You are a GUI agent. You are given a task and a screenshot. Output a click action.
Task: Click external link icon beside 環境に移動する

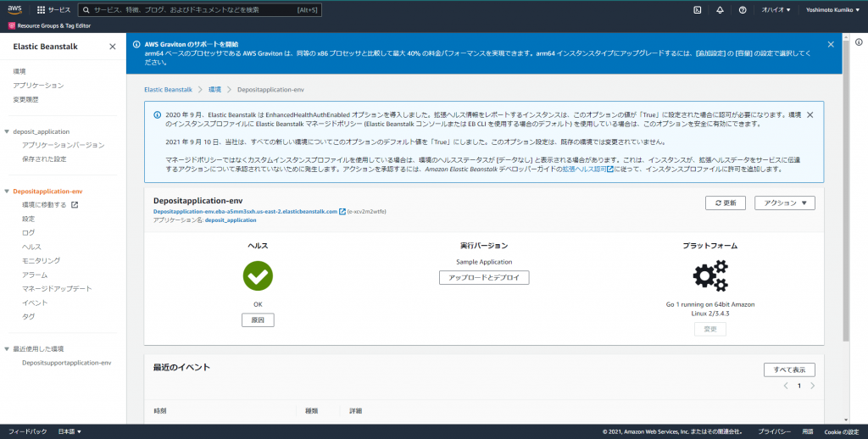tap(75, 205)
